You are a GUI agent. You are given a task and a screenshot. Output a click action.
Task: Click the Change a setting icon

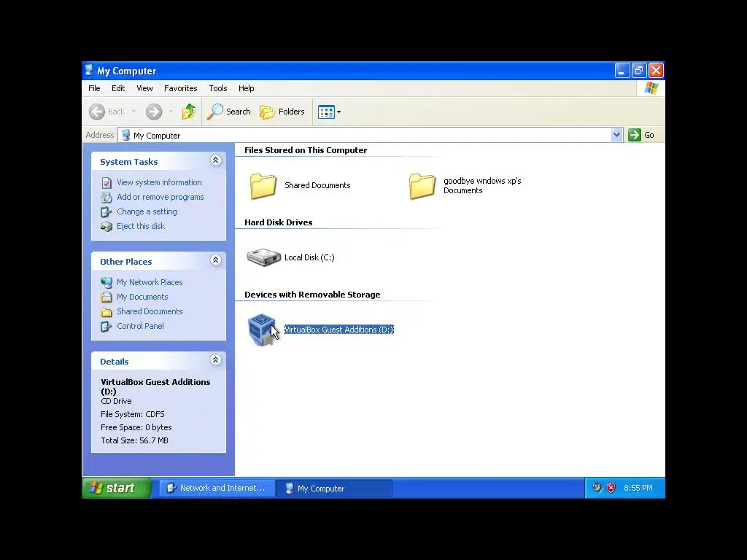(107, 212)
